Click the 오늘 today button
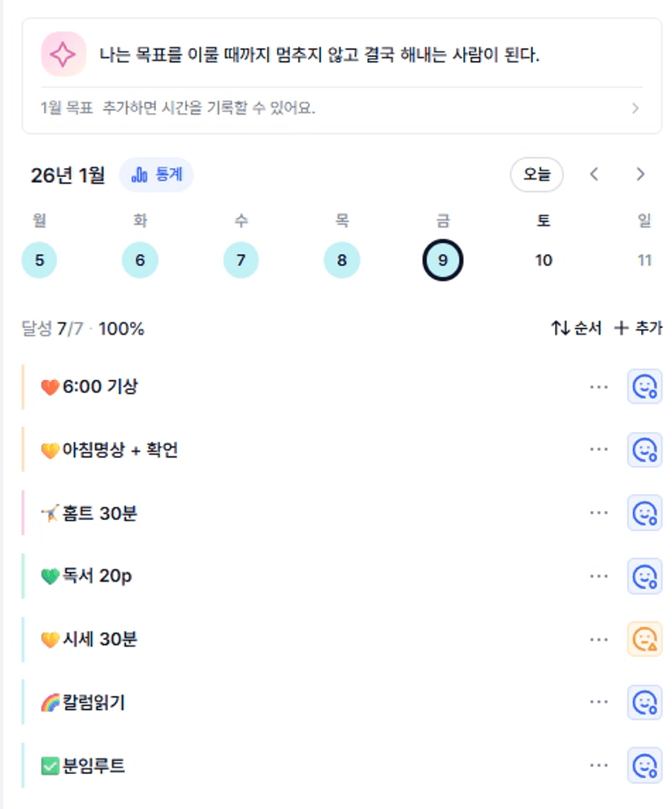672x809 pixels. (536, 175)
